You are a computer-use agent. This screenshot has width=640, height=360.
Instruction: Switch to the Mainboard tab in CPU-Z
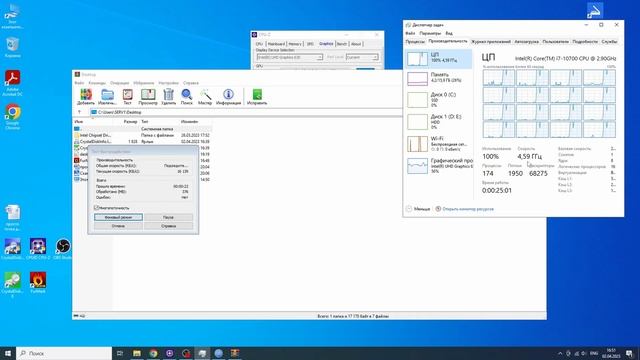[x=276, y=44]
